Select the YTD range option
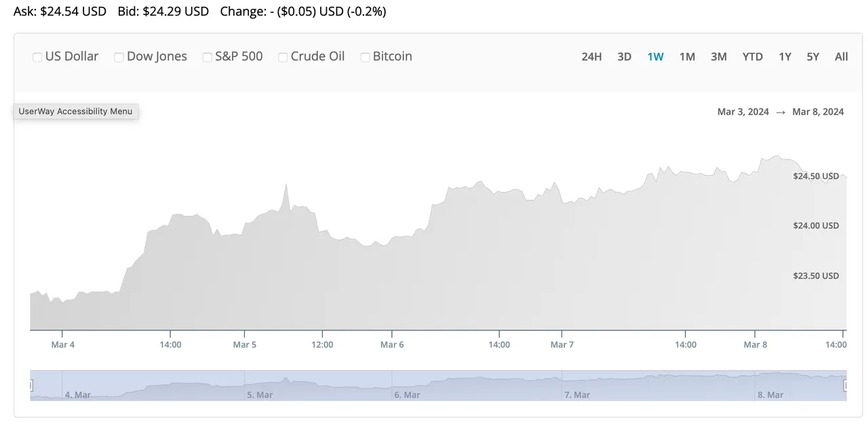The image size is (868, 431). (x=753, y=57)
